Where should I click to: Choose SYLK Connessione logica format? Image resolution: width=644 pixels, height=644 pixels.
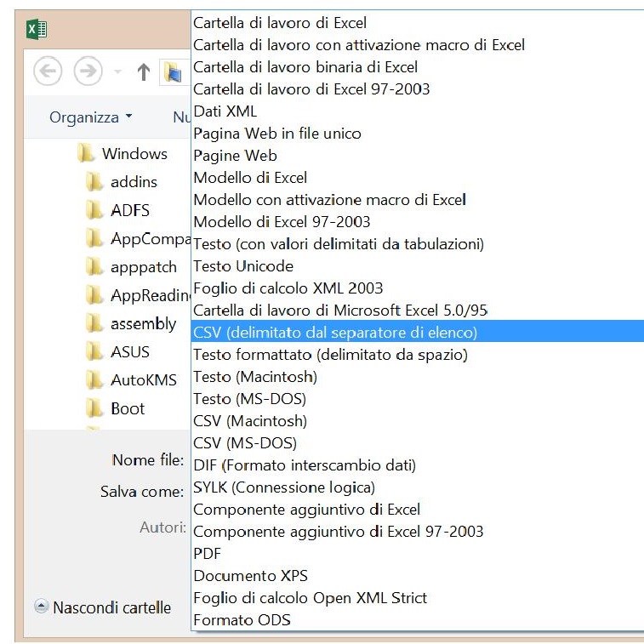pos(418,487)
